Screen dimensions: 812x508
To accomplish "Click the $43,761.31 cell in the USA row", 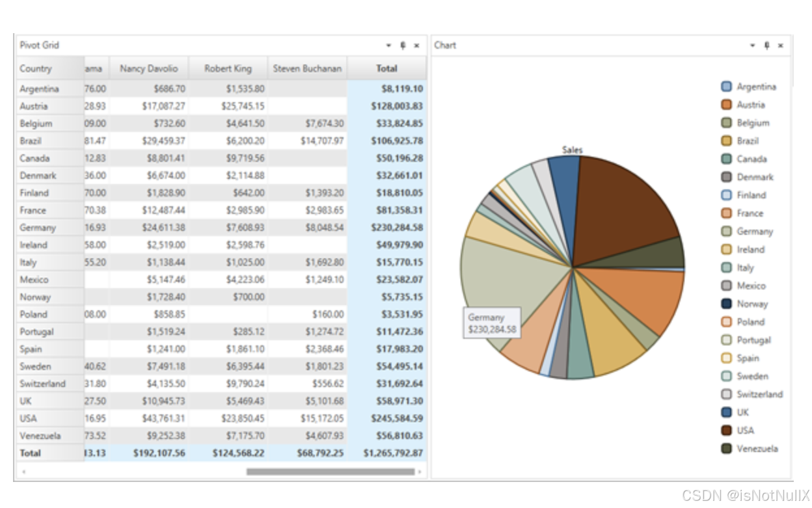I will click(149, 418).
